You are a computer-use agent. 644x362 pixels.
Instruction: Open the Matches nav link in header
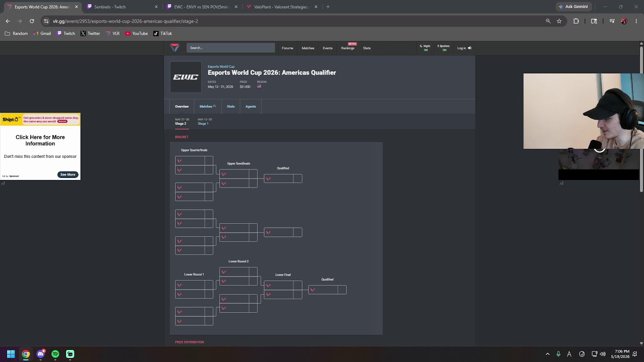(x=308, y=48)
